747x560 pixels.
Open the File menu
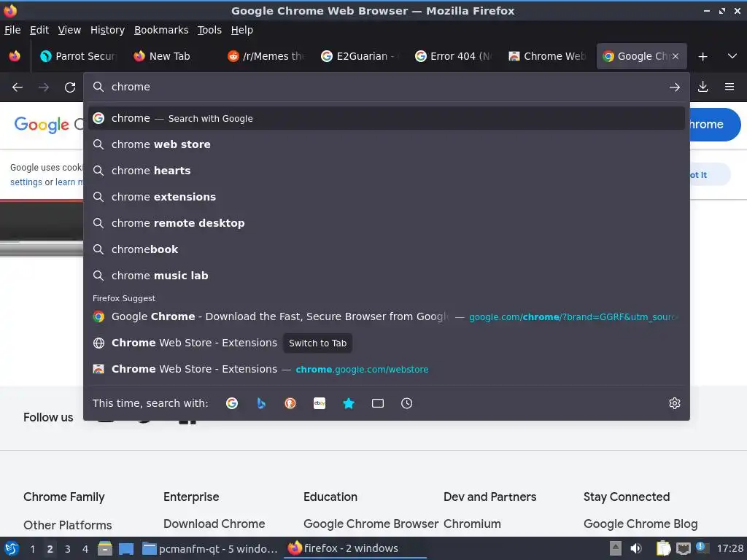click(12, 30)
